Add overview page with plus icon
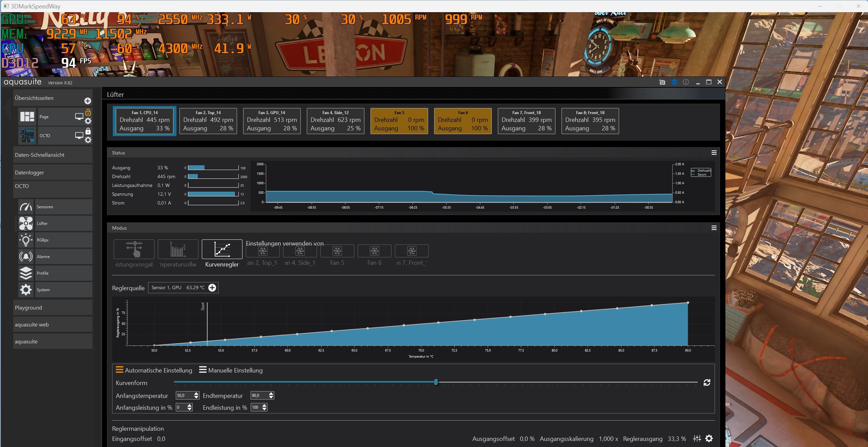The image size is (868, 447). coord(87,101)
